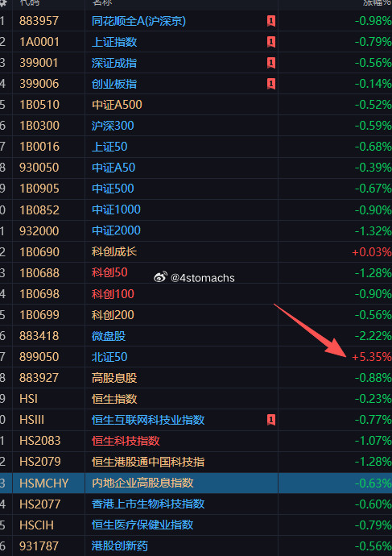The width and height of the screenshot is (392, 556).
Task: Click the +0.03% change for 科创成长
Action: (371, 252)
